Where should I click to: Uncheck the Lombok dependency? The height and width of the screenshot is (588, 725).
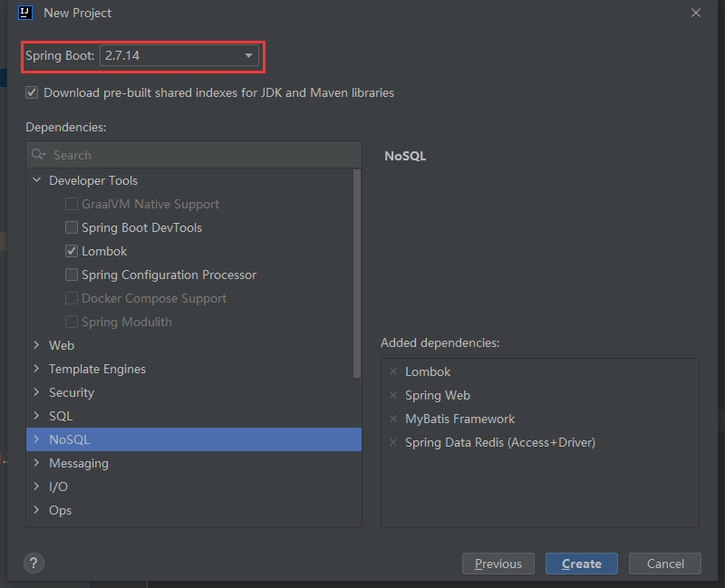[72, 251]
